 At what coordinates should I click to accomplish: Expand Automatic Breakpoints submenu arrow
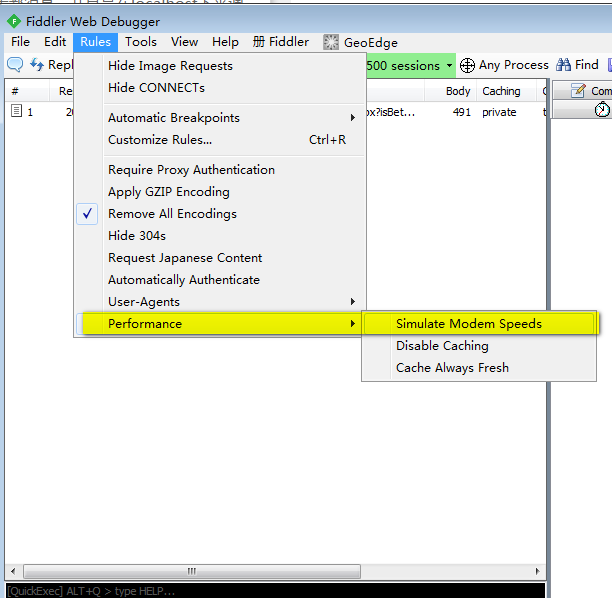(x=353, y=117)
